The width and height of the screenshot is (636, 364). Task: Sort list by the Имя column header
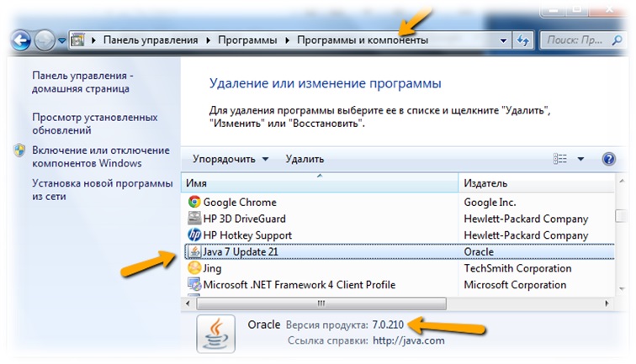coord(320,182)
